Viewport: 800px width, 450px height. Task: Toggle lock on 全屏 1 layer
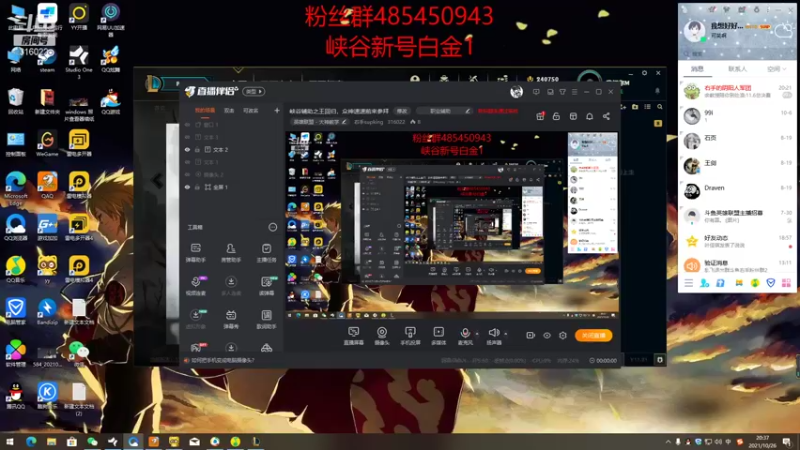197,187
